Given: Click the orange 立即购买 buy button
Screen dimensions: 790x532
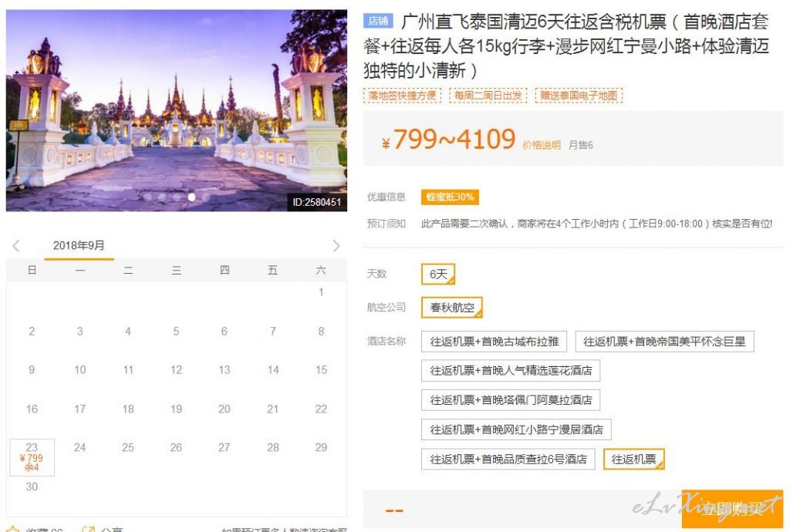Looking at the screenshot, I should (732, 509).
